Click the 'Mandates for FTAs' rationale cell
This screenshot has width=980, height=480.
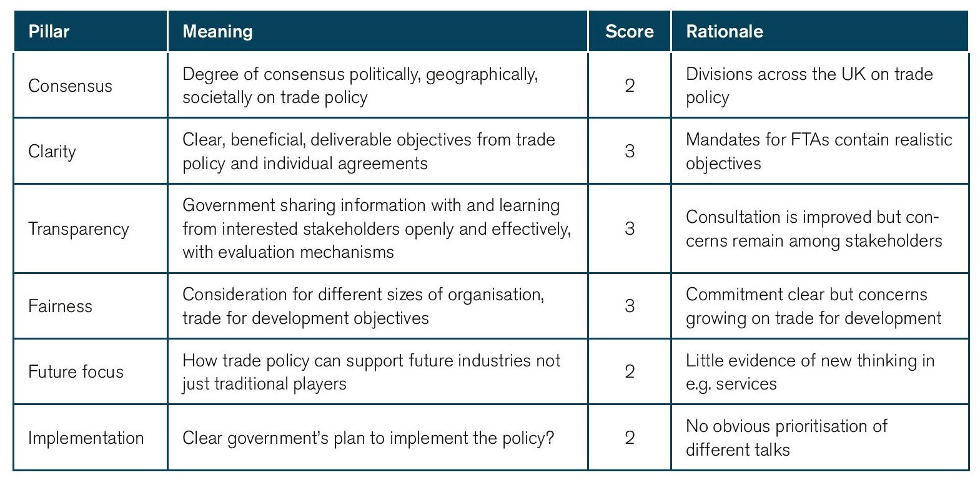[x=818, y=151]
